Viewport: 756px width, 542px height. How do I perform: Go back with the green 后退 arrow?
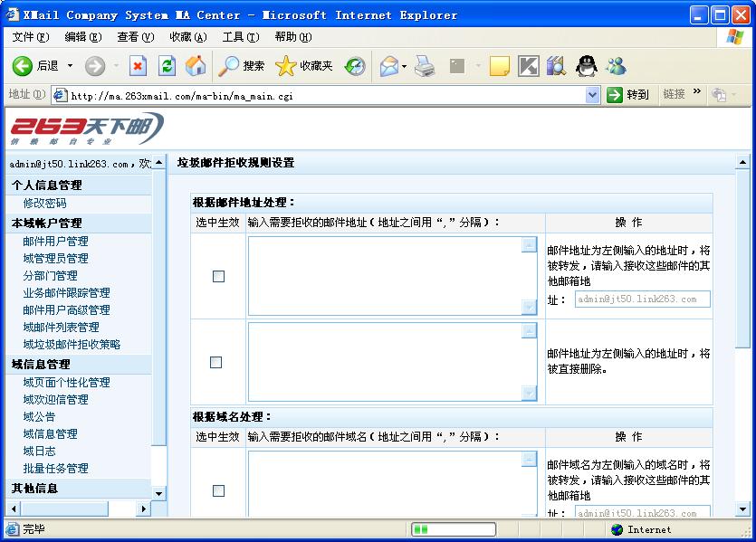pos(22,66)
